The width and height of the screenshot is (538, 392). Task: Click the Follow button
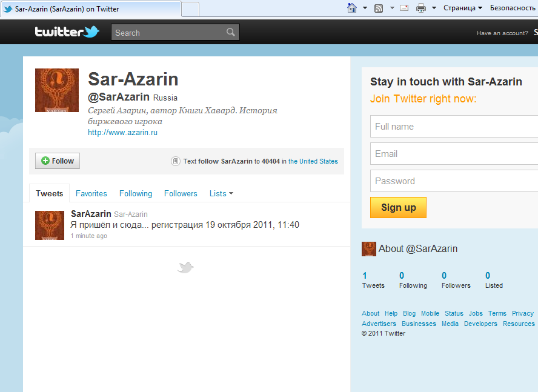(x=57, y=161)
